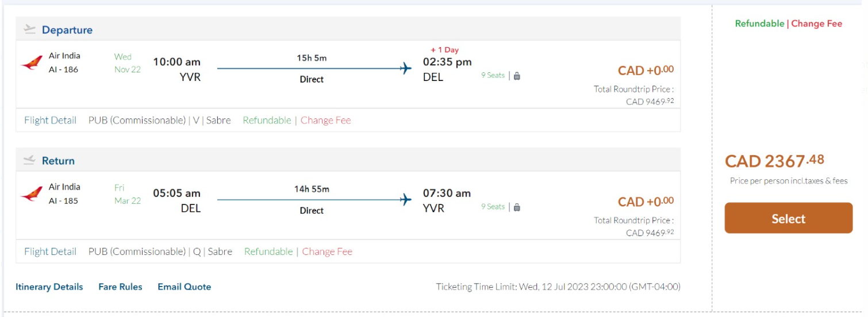Click the 9 Seats label on departure
This screenshot has height=317, width=868.
coord(493,76)
